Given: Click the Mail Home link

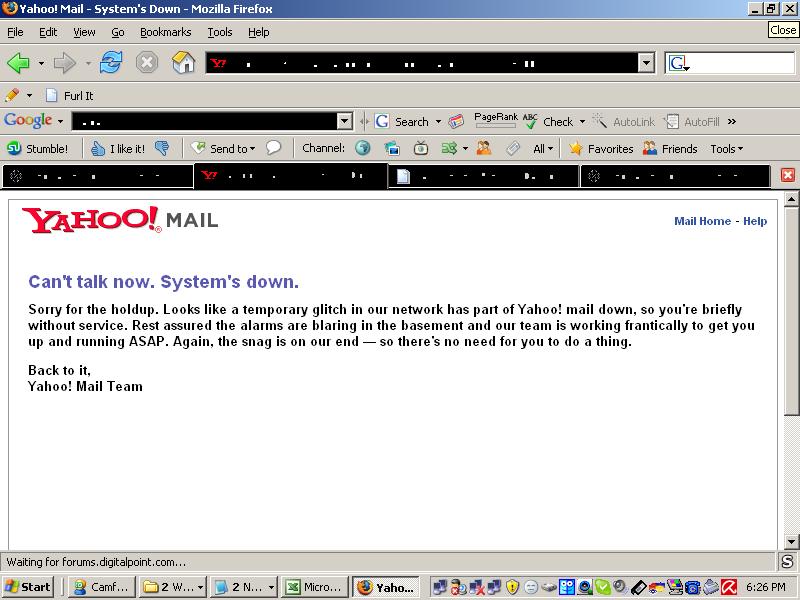Looking at the screenshot, I should click(x=703, y=221).
